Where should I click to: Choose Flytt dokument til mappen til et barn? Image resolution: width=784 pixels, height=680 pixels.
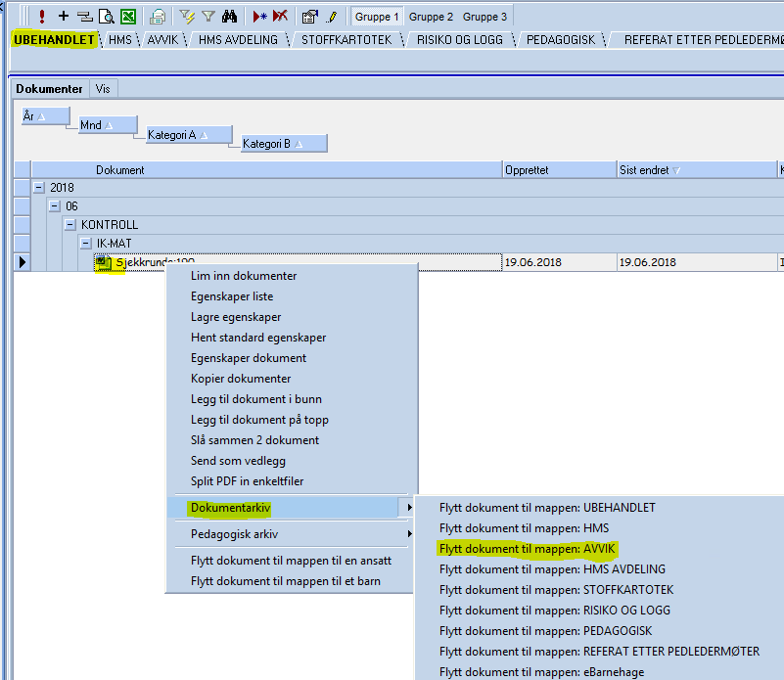tap(292, 581)
